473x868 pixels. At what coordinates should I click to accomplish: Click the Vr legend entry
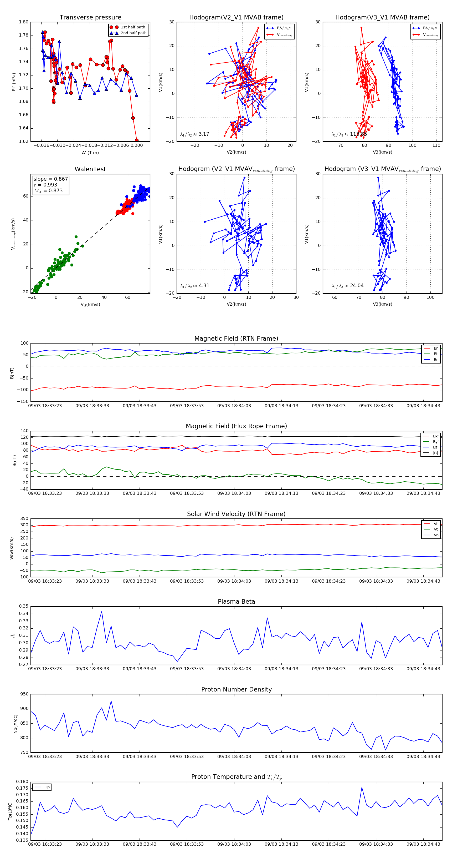431,524
